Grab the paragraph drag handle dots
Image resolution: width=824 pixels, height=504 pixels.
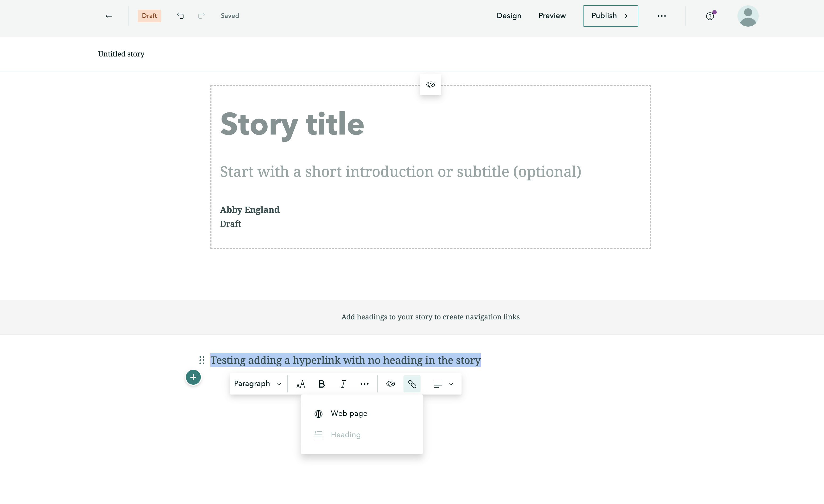tap(201, 360)
